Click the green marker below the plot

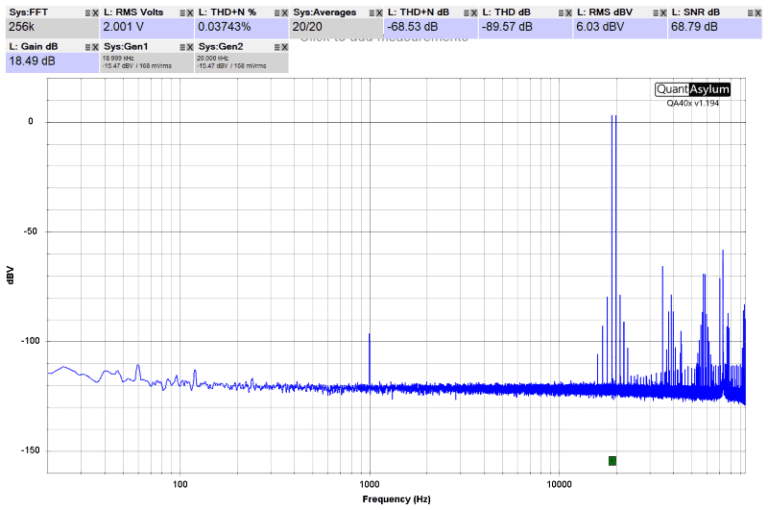point(612,460)
